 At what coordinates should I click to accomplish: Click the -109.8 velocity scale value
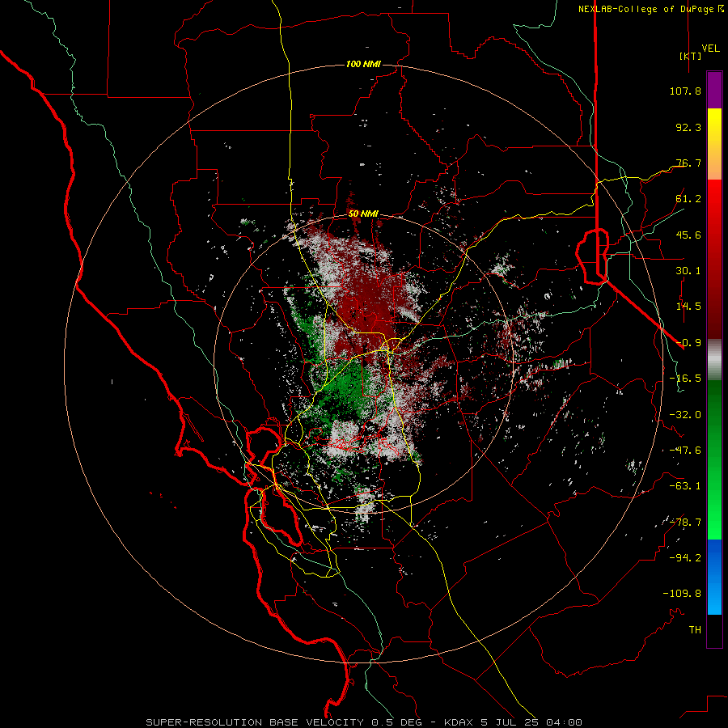click(x=682, y=594)
